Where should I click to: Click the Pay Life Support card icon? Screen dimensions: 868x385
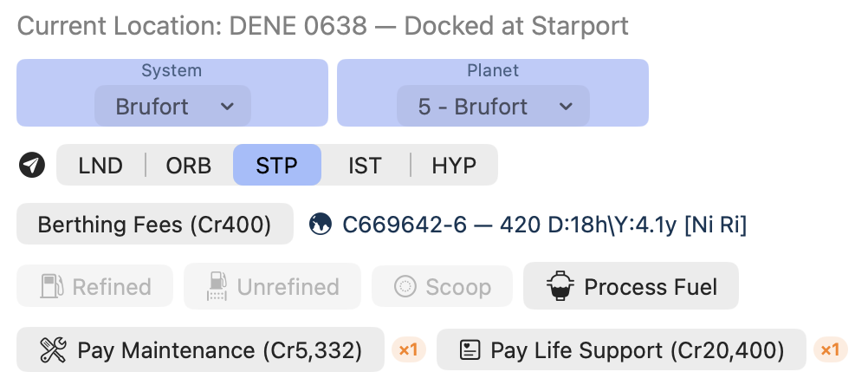click(470, 350)
